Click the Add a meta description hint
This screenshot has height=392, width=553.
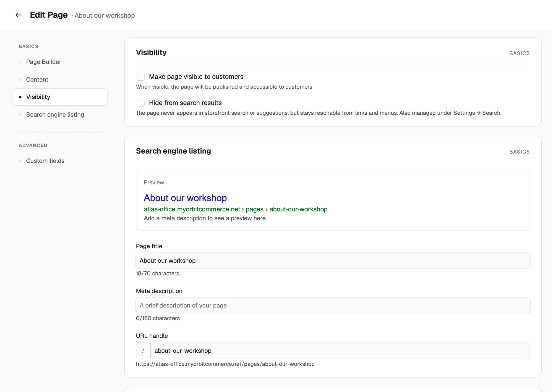pyautogui.click(x=205, y=218)
